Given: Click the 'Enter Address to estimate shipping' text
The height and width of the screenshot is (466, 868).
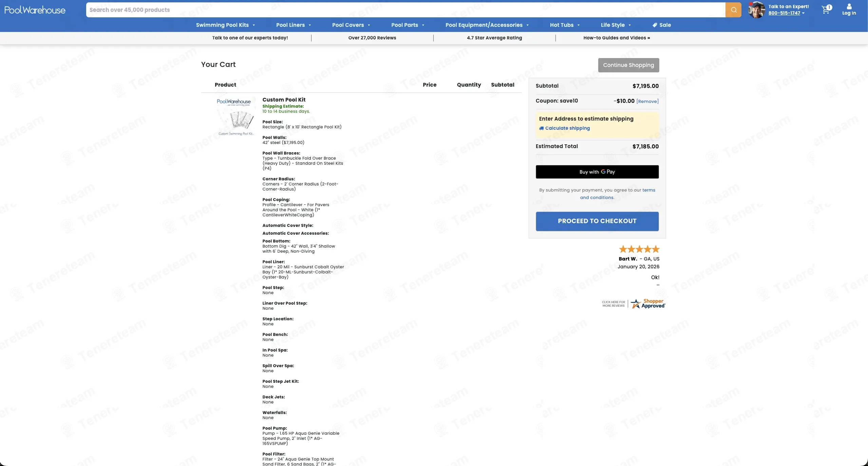Looking at the screenshot, I should coord(586,119).
